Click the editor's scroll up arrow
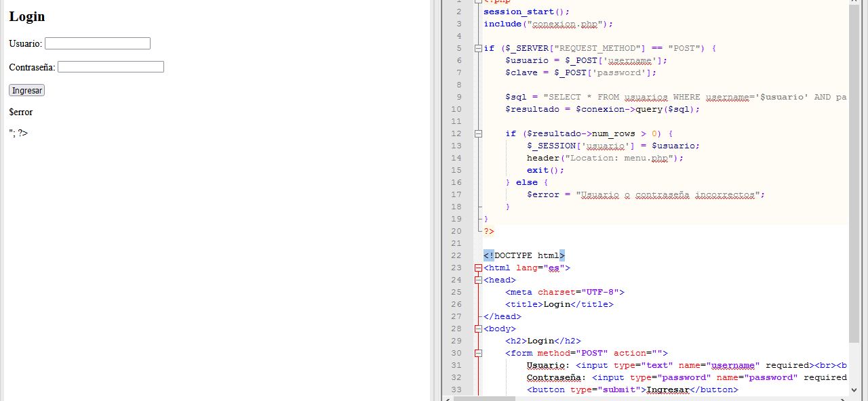Viewport: 868px width, 401px height. pyautogui.click(x=854, y=3)
